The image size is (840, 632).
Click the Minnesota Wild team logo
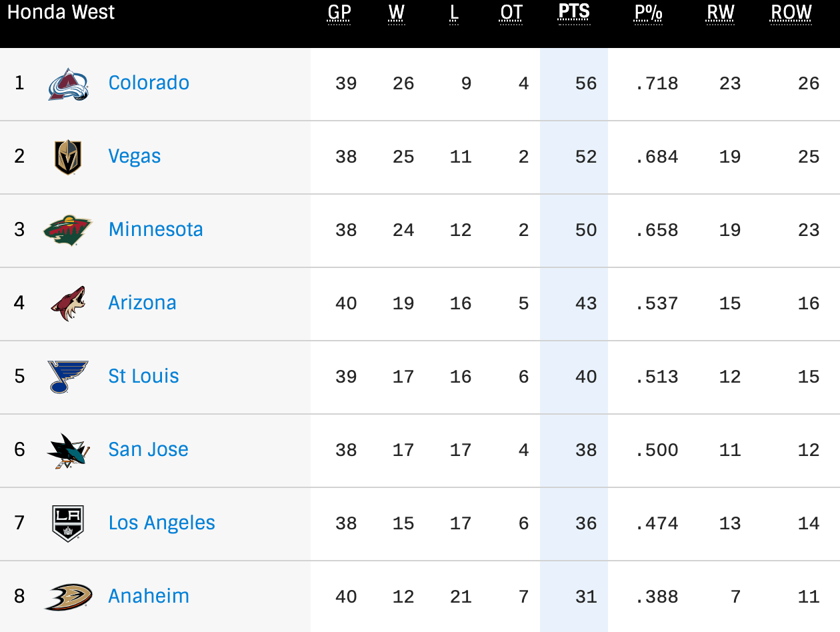68,230
